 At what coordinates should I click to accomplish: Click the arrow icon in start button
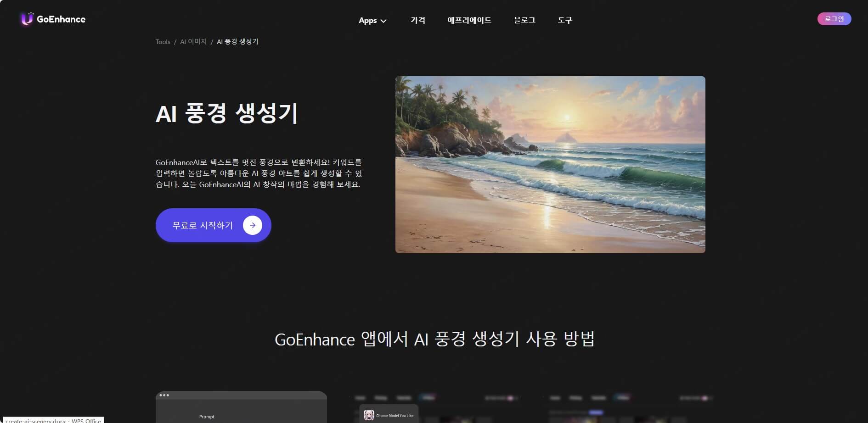pyautogui.click(x=253, y=225)
